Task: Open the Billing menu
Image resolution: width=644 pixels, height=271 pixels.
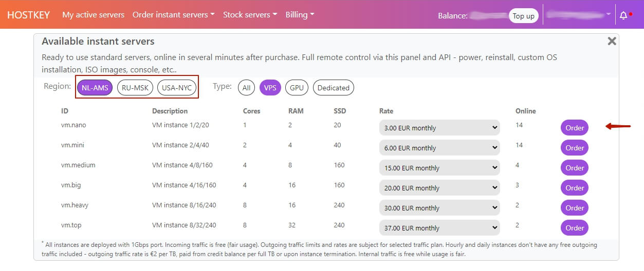Action: pos(300,15)
